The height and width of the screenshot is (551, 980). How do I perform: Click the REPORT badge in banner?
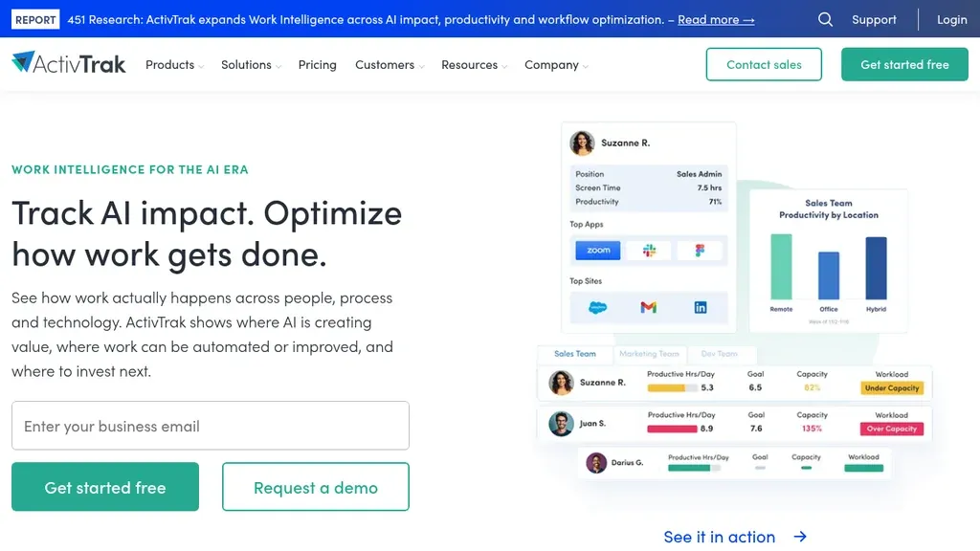pos(35,19)
